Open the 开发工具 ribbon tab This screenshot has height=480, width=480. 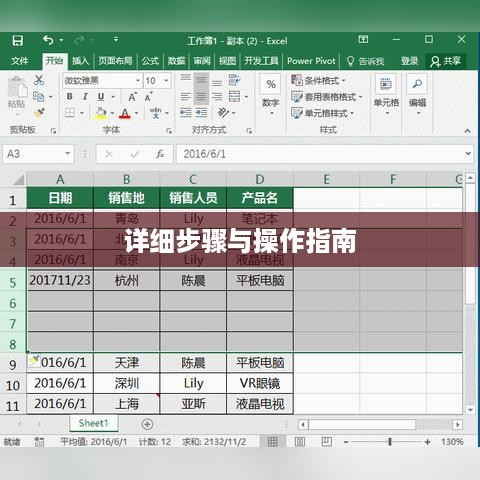point(261,61)
